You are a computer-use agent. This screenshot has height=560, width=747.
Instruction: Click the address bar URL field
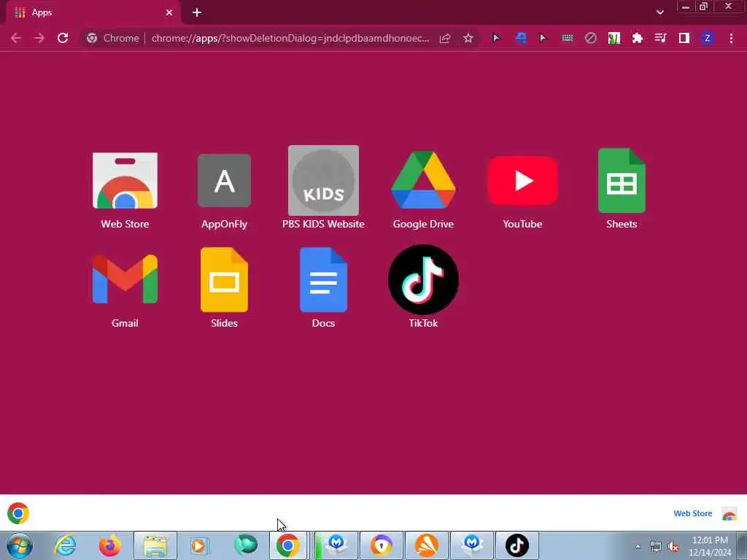click(x=290, y=38)
